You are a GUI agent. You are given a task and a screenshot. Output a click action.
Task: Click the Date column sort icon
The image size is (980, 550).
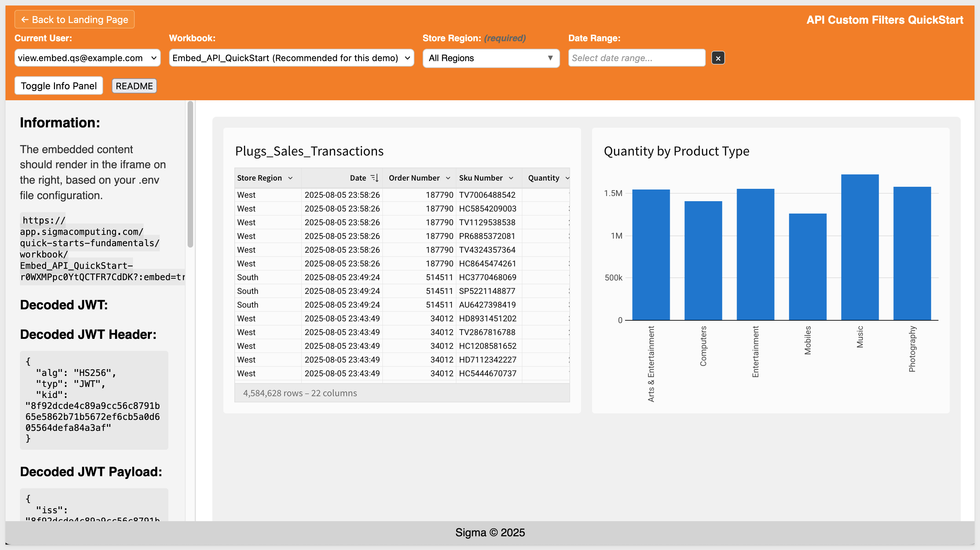coord(375,178)
